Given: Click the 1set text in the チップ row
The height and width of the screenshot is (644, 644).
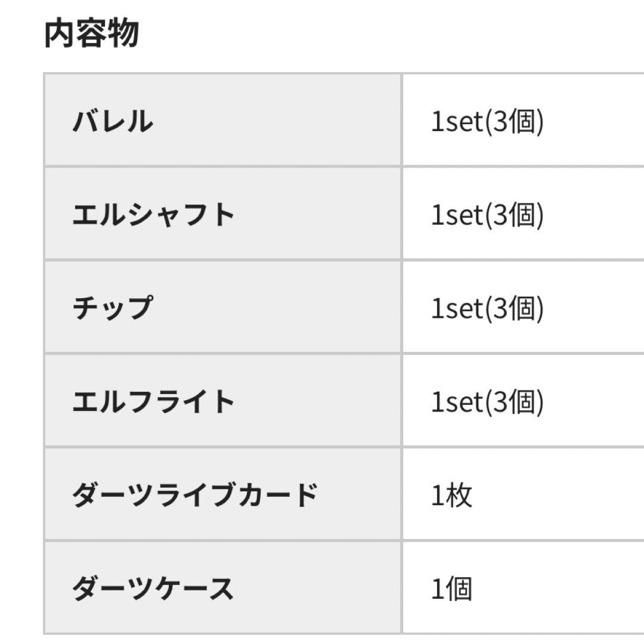Looking at the screenshot, I should [x=456, y=308].
